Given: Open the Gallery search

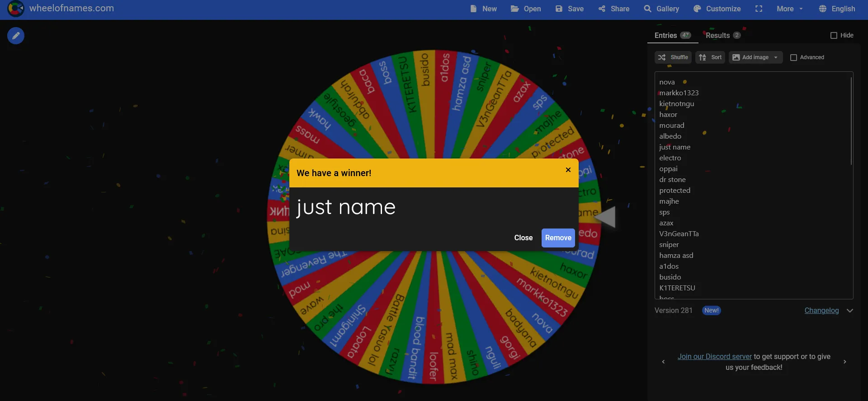Looking at the screenshot, I should pyautogui.click(x=661, y=9).
